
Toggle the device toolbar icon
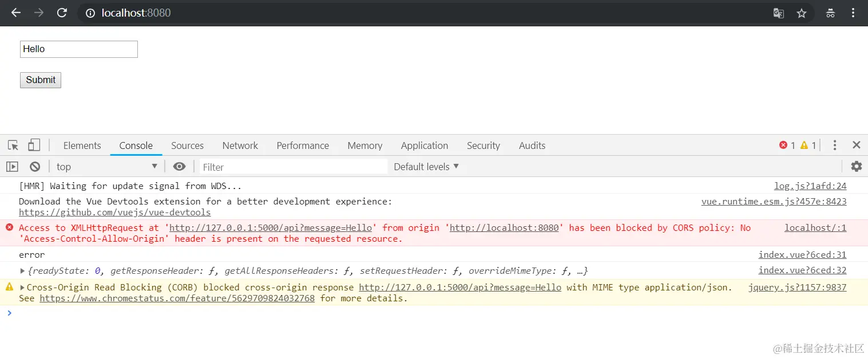34,145
